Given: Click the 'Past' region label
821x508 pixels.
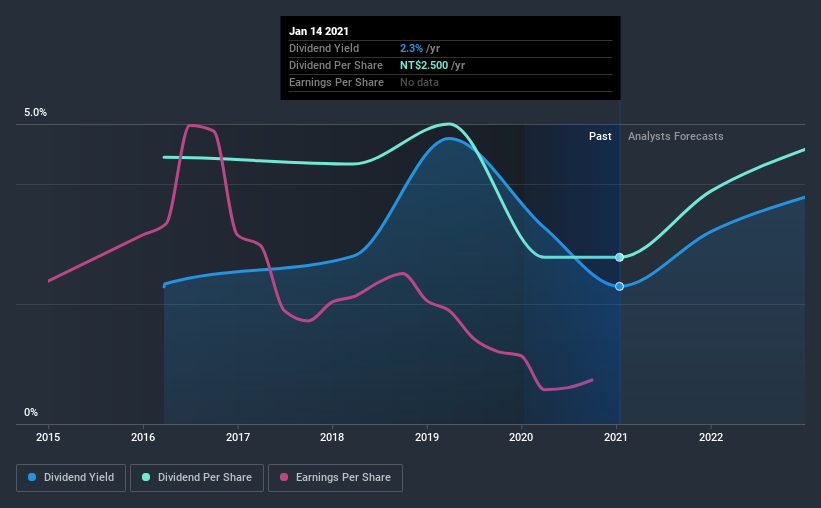Looking at the screenshot, I should click(x=600, y=137).
